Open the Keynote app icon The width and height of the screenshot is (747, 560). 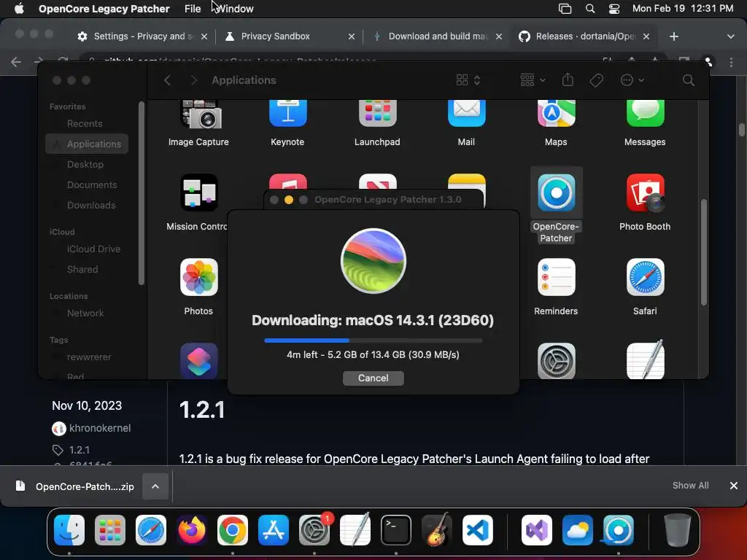pos(287,113)
